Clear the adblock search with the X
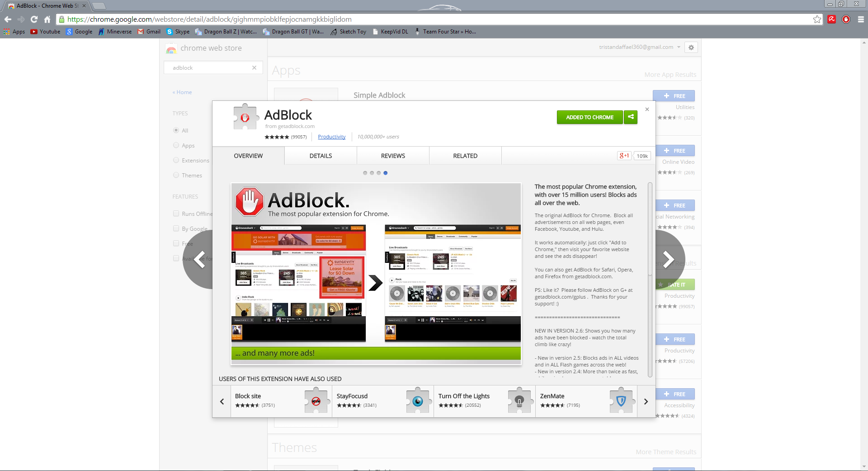This screenshot has width=868, height=471. 254,67
